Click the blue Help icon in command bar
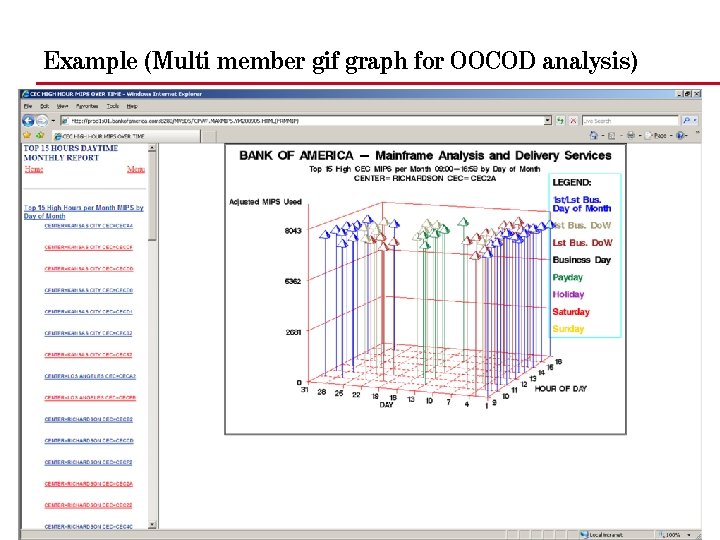This screenshot has height=540, width=720. pyautogui.click(x=680, y=135)
